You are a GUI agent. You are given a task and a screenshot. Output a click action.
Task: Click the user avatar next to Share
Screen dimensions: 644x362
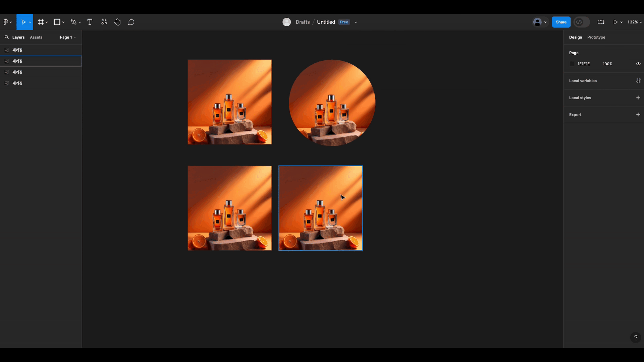pyautogui.click(x=537, y=22)
